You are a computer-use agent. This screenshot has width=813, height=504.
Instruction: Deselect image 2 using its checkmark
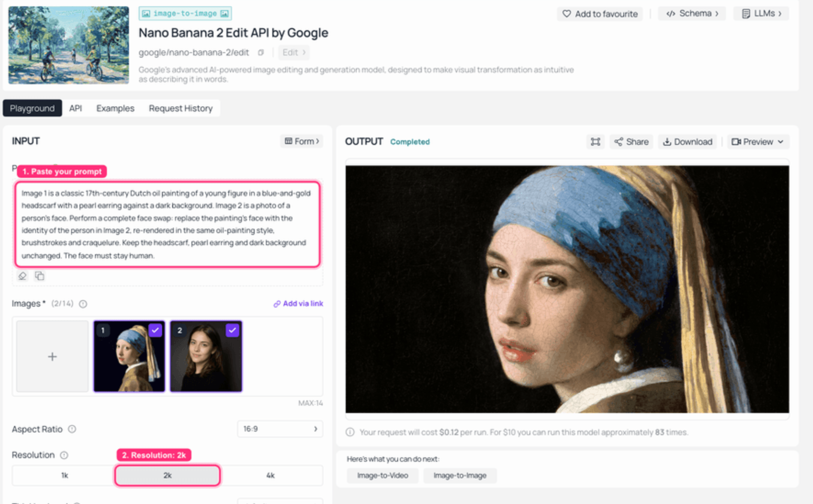pos(232,330)
